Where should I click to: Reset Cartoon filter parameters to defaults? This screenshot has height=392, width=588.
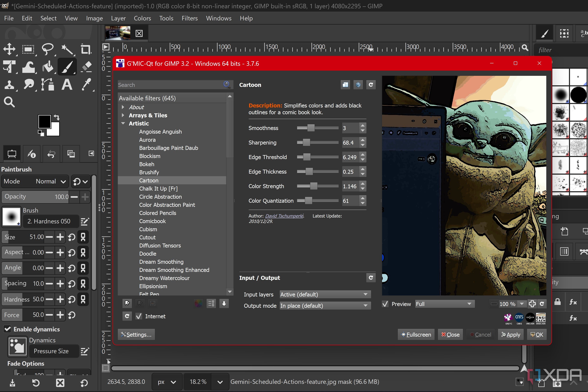(x=371, y=85)
